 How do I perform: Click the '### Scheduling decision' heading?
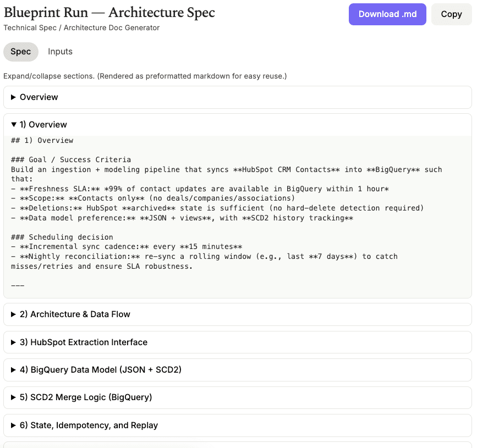coord(62,237)
